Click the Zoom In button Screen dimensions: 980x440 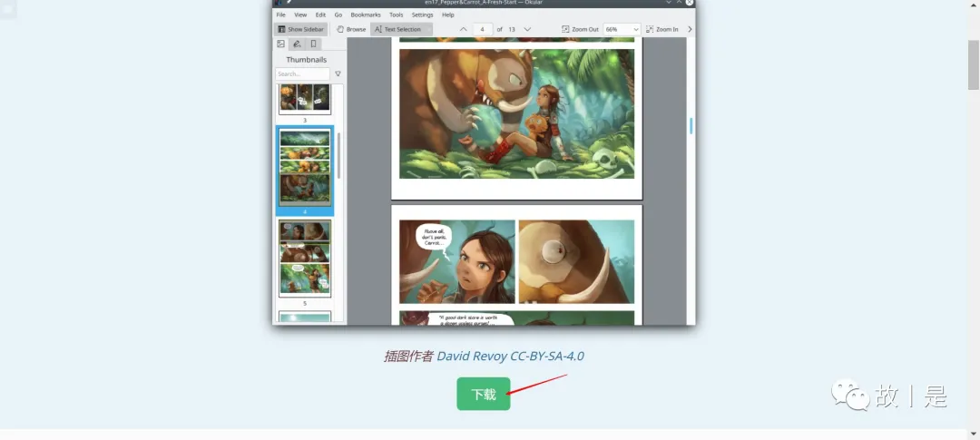[661, 29]
